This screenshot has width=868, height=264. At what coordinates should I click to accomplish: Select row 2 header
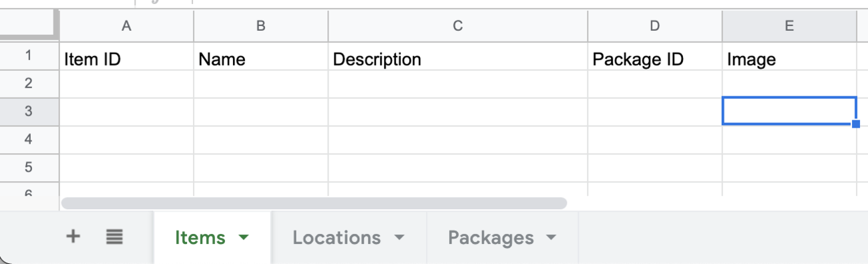[x=29, y=84]
